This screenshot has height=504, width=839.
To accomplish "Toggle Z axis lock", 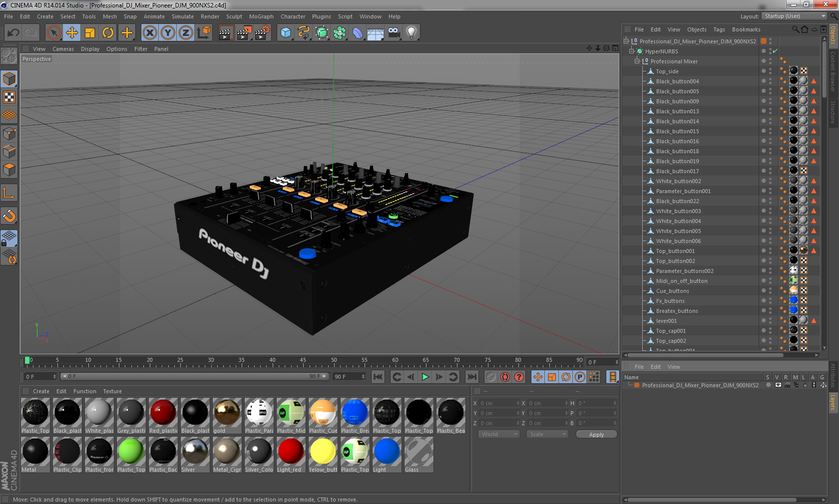I will (x=186, y=33).
